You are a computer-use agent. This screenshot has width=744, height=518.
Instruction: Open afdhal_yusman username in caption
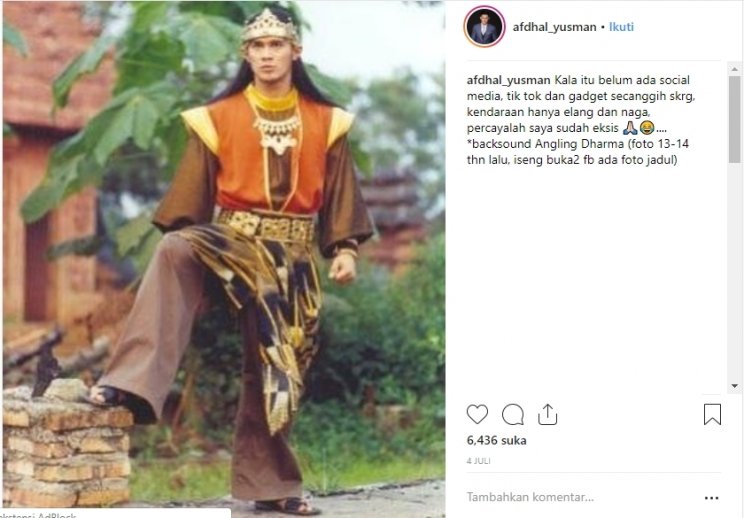[x=509, y=80]
